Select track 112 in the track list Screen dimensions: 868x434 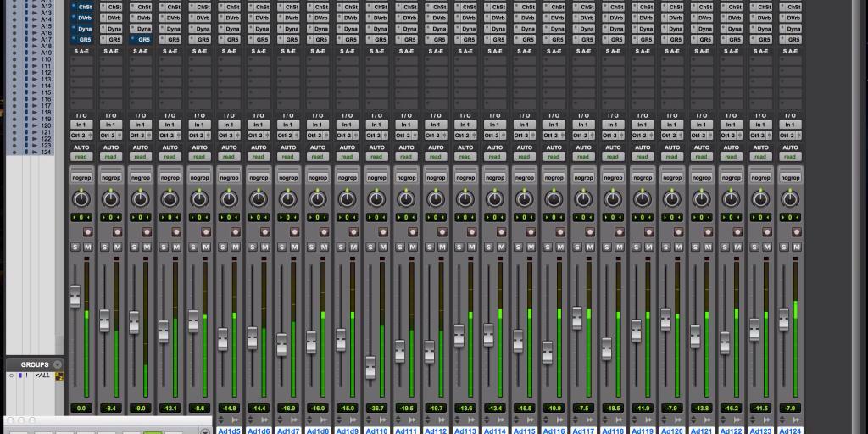click(x=46, y=73)
